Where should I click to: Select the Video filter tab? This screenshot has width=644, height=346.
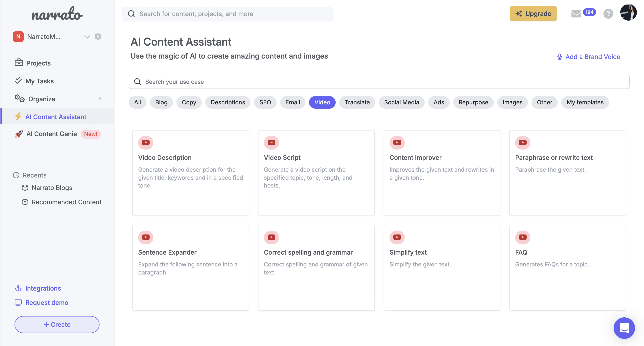pyautogui.click(x=322, y=102)
